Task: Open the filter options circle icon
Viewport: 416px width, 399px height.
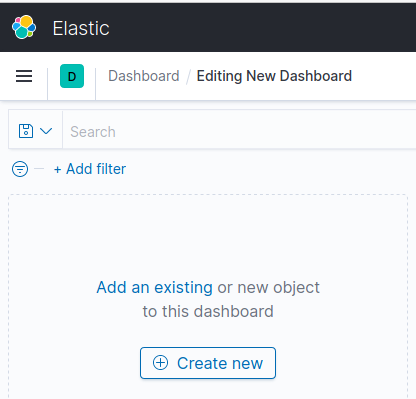Action: point(20,169)
